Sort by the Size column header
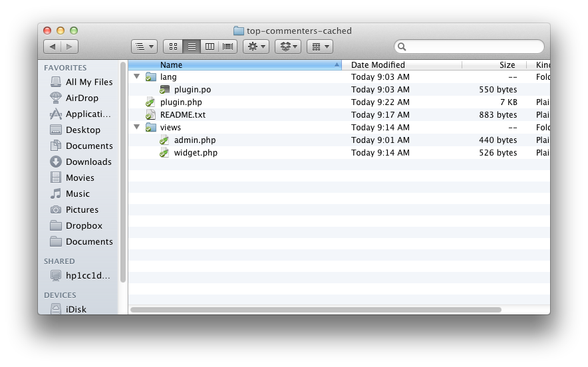The image size is (588, 367). point(494,65)
